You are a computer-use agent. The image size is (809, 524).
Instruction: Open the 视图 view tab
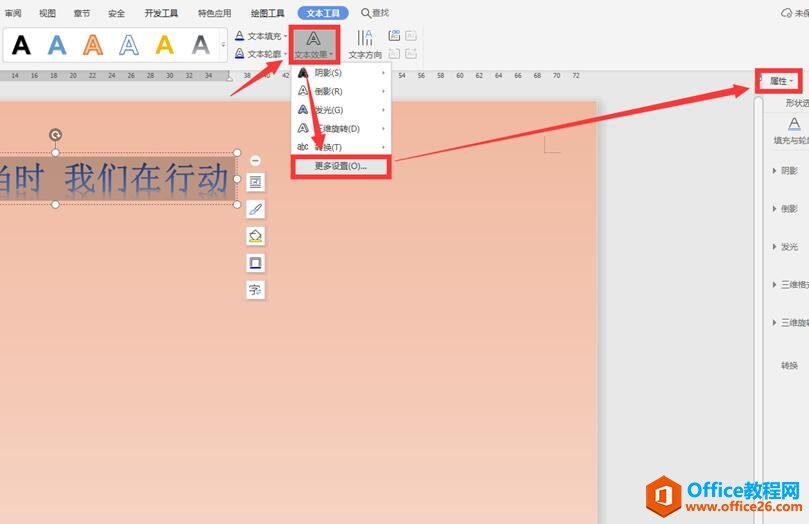pos(47,13)
